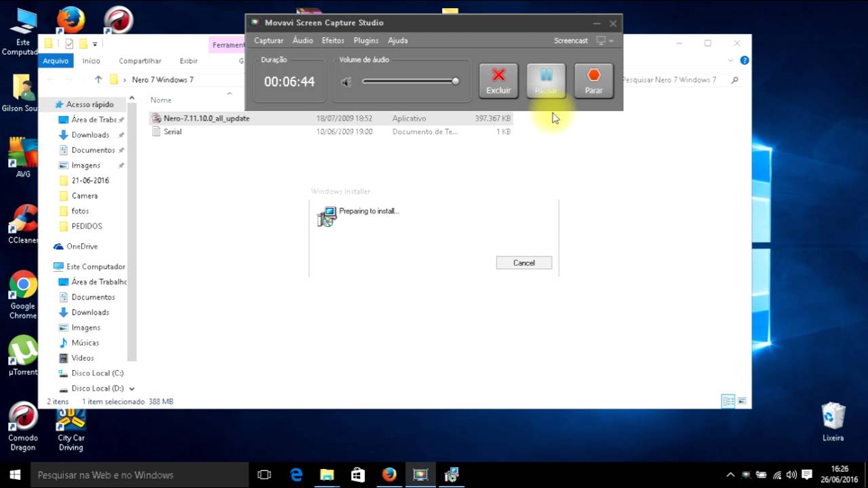Open pinned Downloads under Acesso rápido
868x488 pixels.
click(90, 135)
